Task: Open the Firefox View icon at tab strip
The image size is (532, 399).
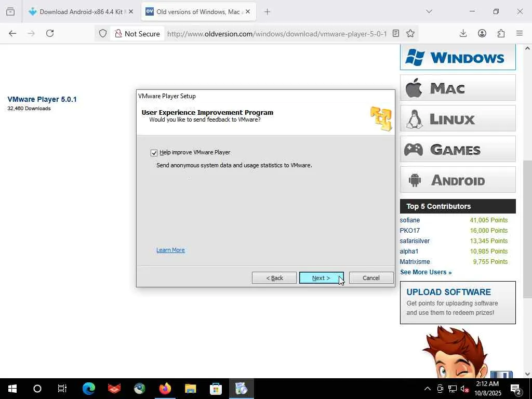Action: click(10, 11)
